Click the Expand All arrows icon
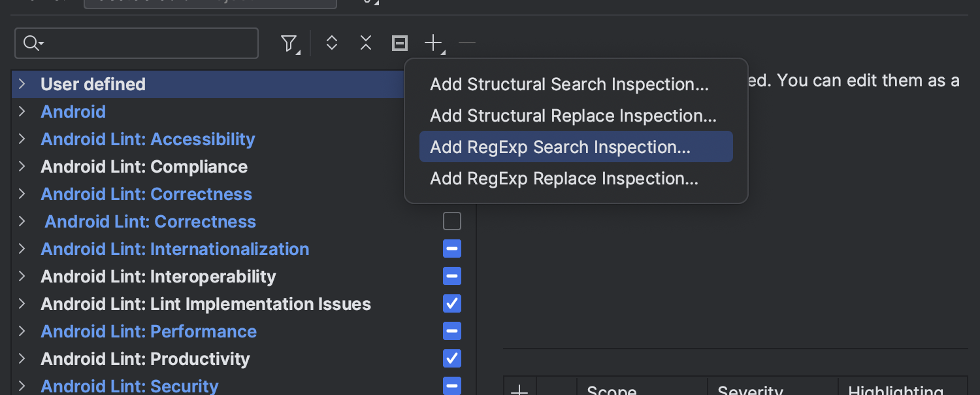Viewport: 980px width, 395px height. 332,44
